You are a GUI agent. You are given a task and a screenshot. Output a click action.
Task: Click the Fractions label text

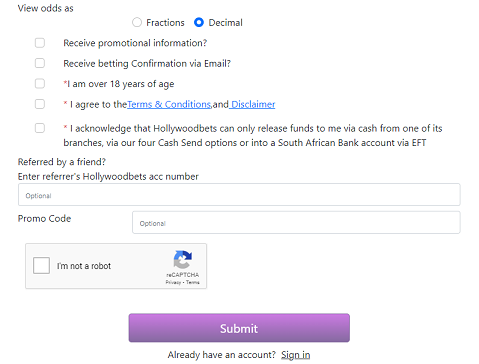click(x=165, y=23)
